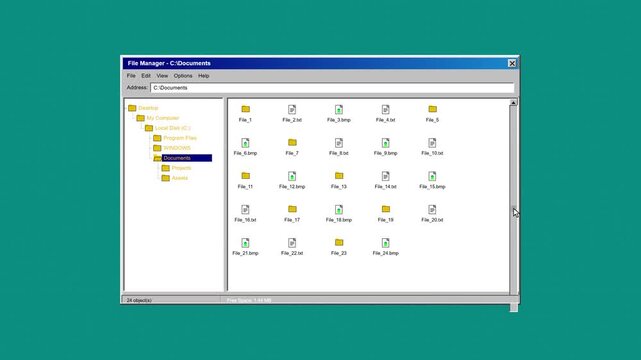Select the File_16.txt text document
The height and width of the screenshot is (360, 641).
(245, 210)
